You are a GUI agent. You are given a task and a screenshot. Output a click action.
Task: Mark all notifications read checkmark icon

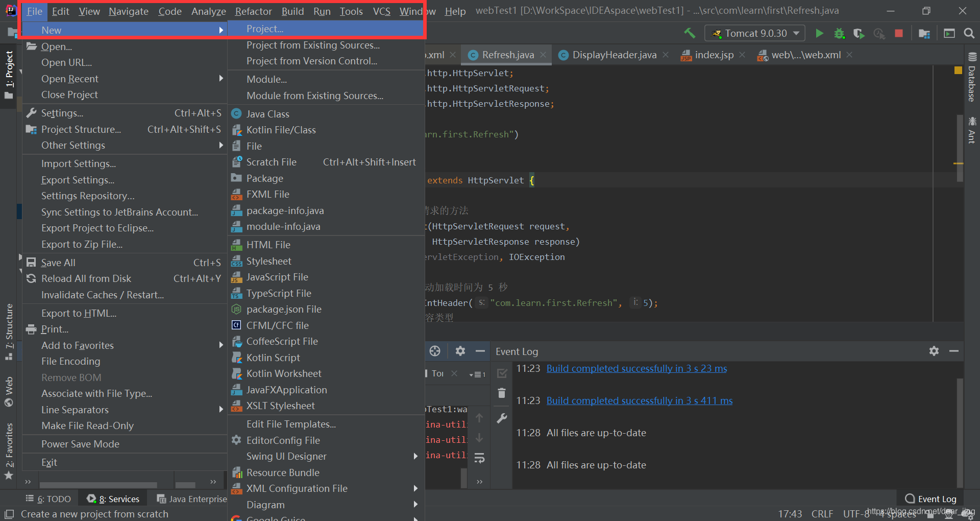pyautogui.click(x=502, y=373)
